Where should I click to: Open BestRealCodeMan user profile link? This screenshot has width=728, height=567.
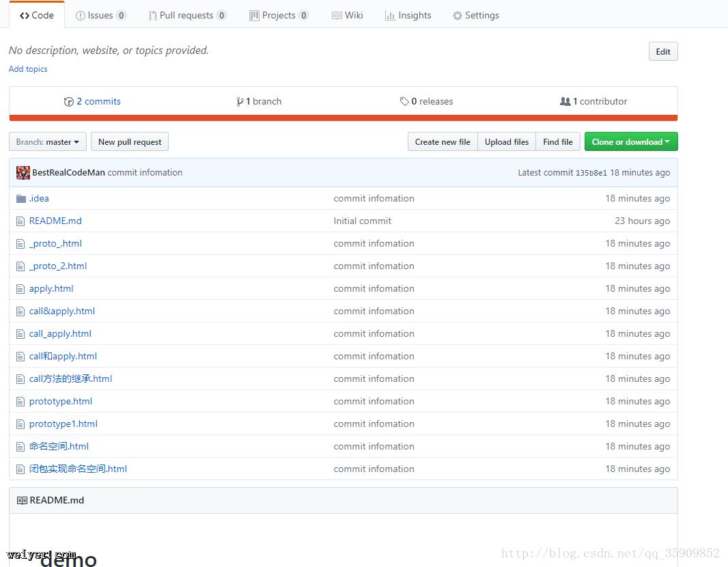pos(69,172)
